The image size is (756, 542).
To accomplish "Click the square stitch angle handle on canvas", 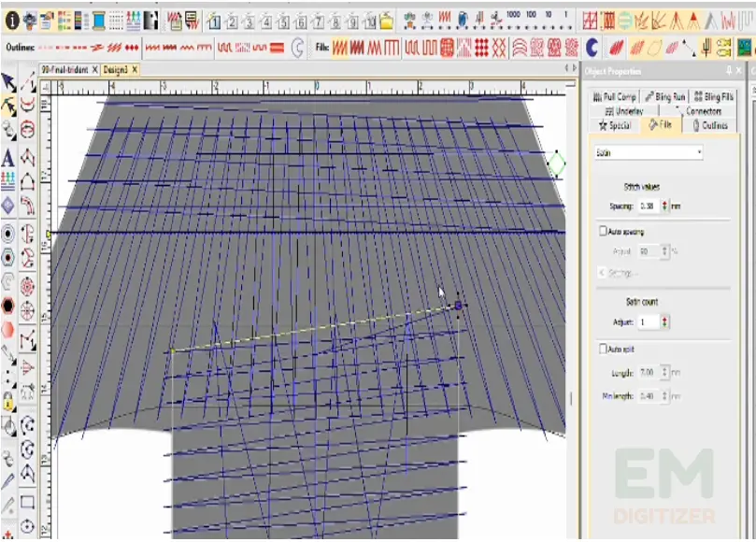I will pos(458,306).
